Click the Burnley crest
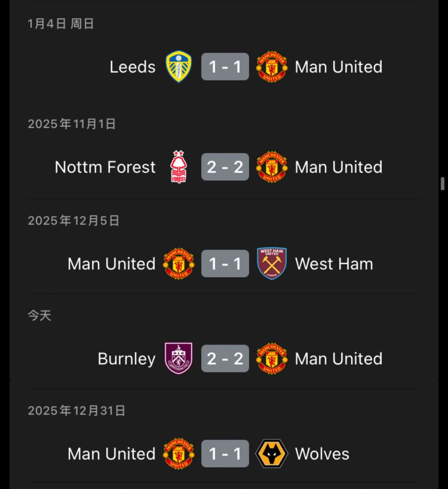Viewport: 448px width, 489px height. click(178, 358)
